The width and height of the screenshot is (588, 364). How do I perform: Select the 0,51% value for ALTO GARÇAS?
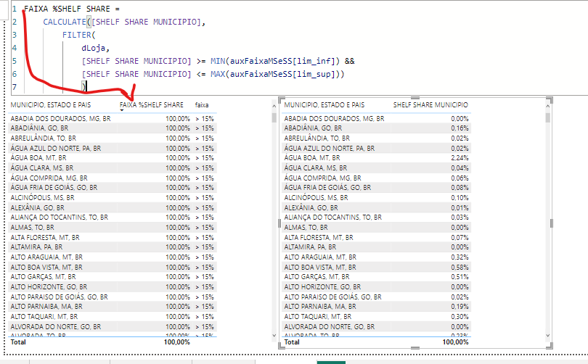(460, 277)
